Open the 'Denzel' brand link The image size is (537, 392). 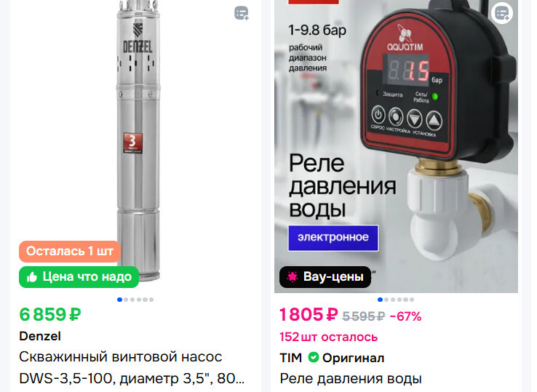click(x=40, y=336)
